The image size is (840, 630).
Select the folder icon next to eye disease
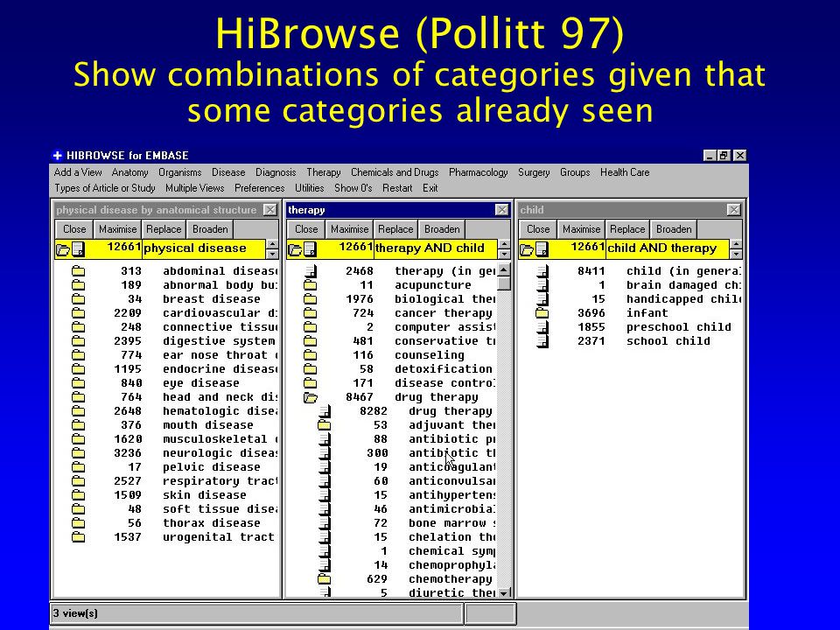point(78,382)
